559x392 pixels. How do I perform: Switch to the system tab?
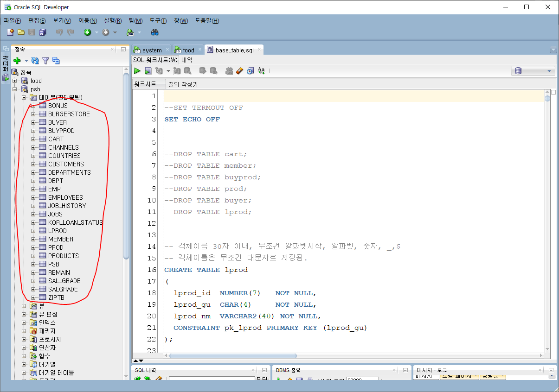pos(152,50)
